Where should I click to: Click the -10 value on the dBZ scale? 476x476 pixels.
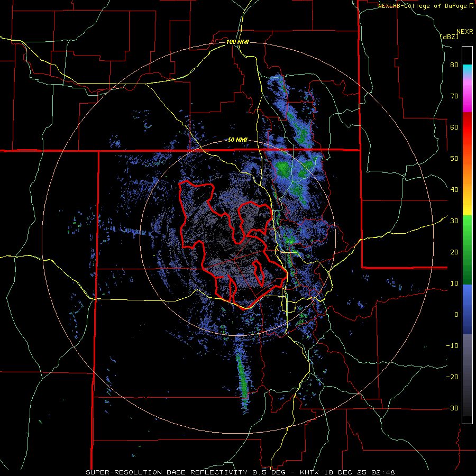pos(452,346)
